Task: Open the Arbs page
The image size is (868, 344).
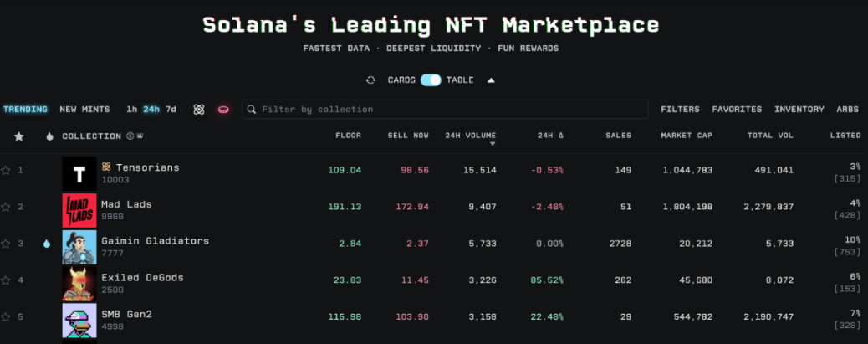Action: point(847,110)
